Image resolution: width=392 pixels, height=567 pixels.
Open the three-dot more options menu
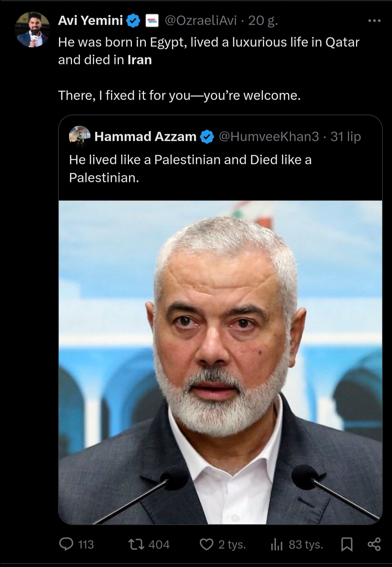374,21
